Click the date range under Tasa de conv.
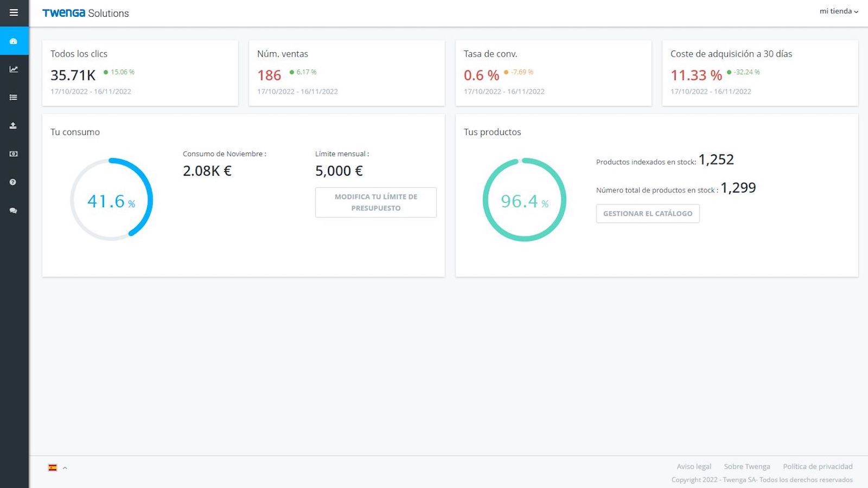This screenshot has width=868, height=488. [x=504, y=92]
